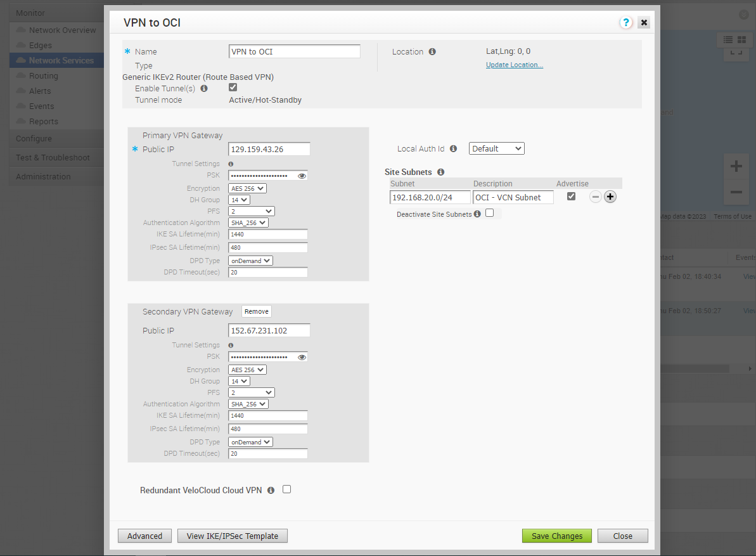Click View IKE/IPSec Template button
The image size is (756, 556).
pos(233,536)
